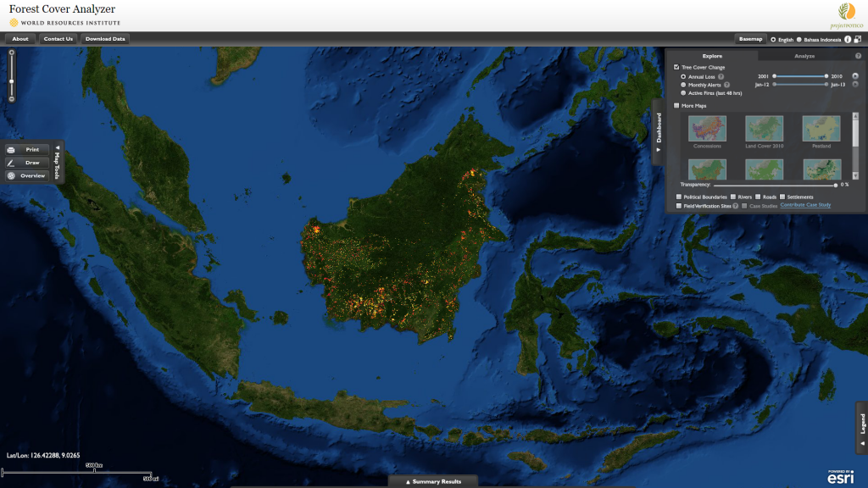Uncheck the Tree Cover Change checkbox

[676, 67]
